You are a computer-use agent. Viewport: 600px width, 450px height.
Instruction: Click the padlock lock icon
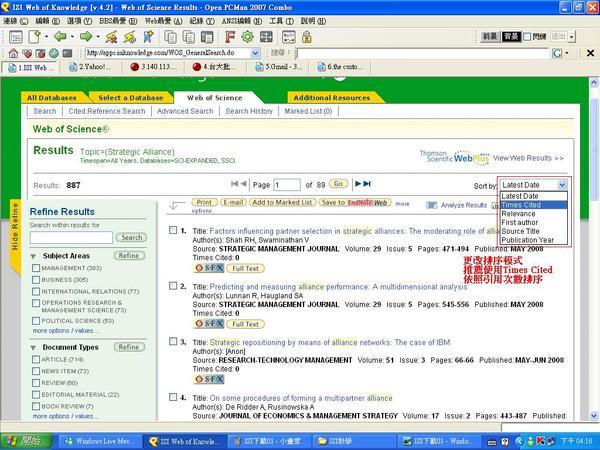click(x=307, y=37)
